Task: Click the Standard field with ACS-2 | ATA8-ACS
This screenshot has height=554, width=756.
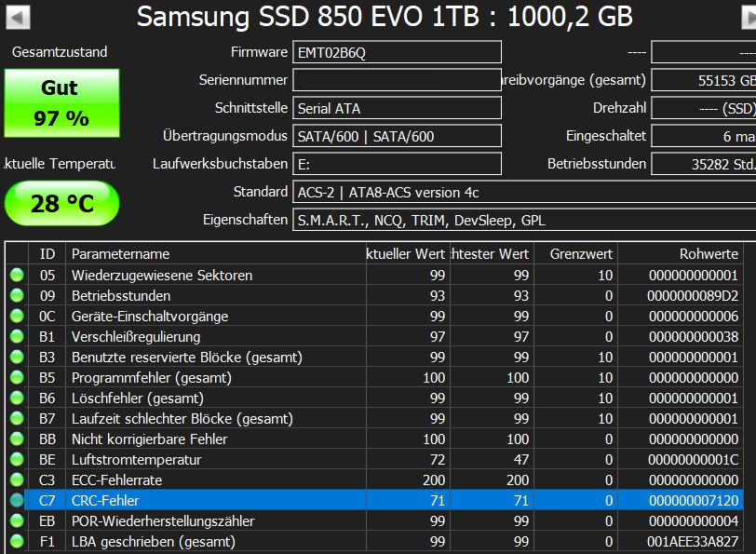Action: coord(524,192)
